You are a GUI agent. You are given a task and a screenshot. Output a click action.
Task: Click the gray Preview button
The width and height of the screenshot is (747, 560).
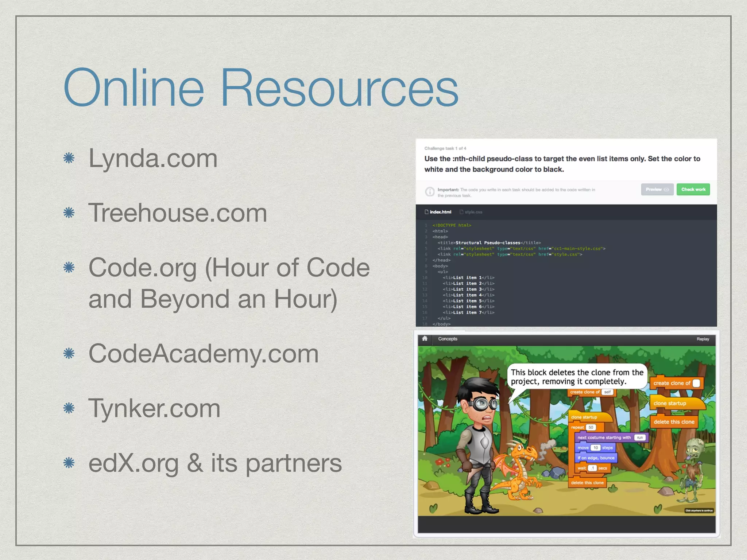pos(657,189)
